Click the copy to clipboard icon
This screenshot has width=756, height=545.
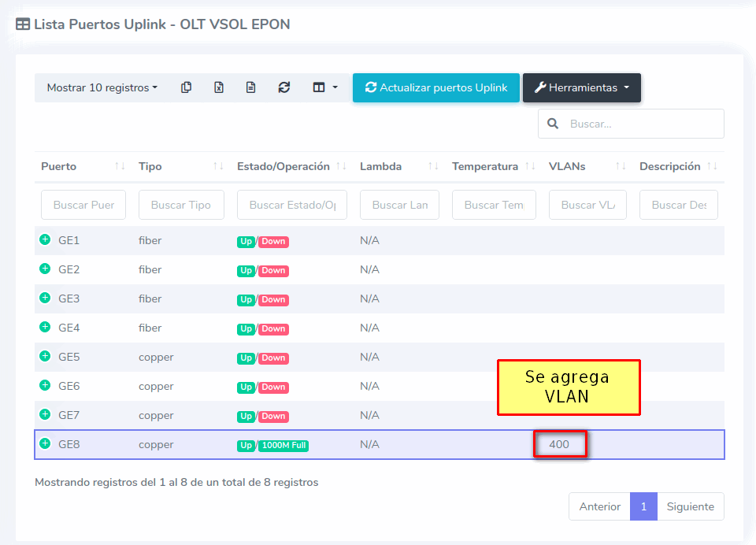point(187,87)
